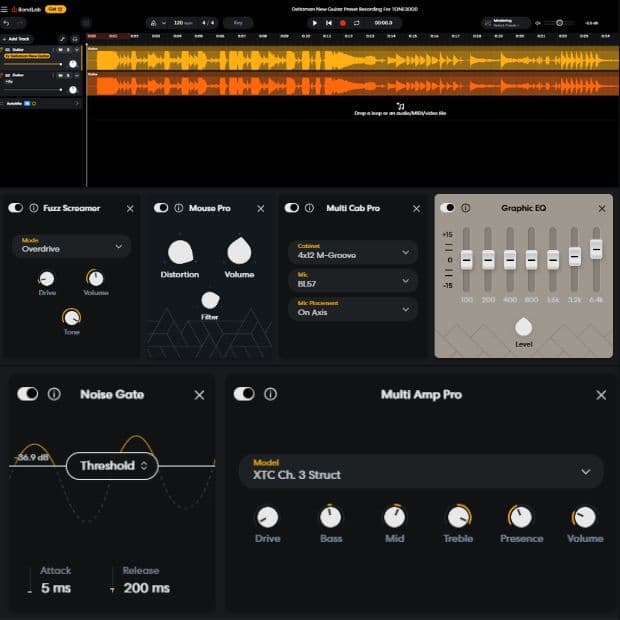Image resolution: width=620 pixels, height=620 pixels.
Task: Toggle Mouse Pro power switch
Action: (161, 208)
